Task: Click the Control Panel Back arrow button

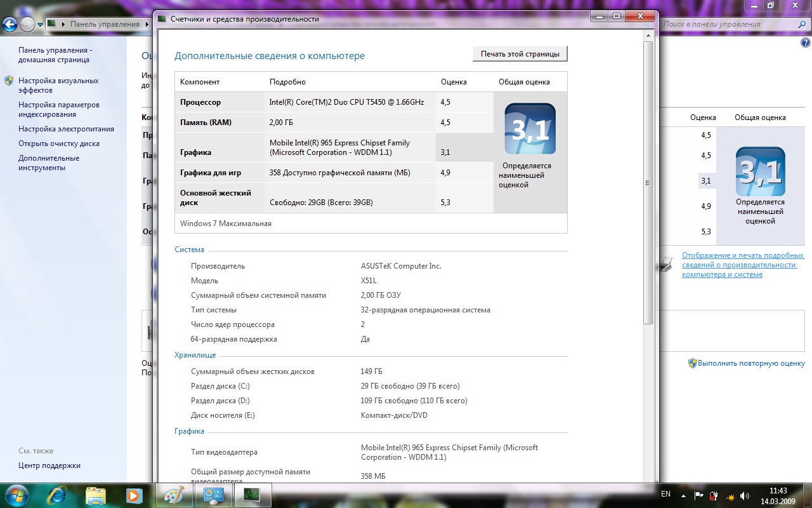Action: pyautogui.click(x=10, y=24)
